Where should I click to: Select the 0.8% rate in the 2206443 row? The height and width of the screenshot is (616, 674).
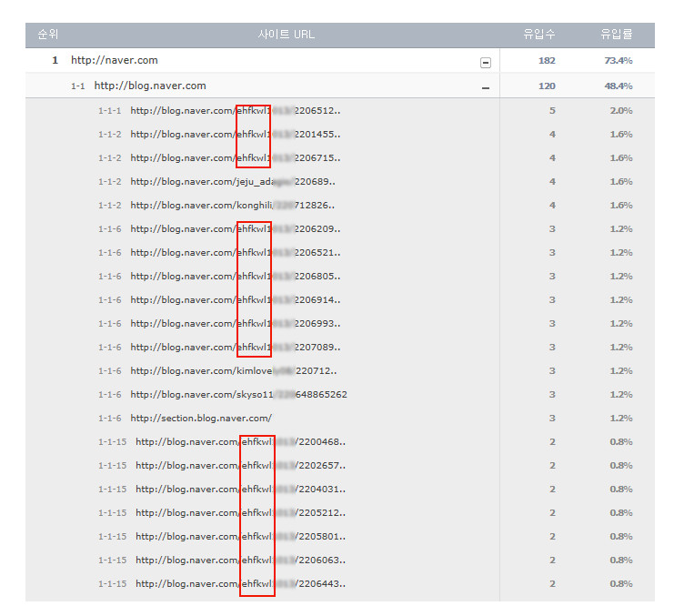[621, 583]
